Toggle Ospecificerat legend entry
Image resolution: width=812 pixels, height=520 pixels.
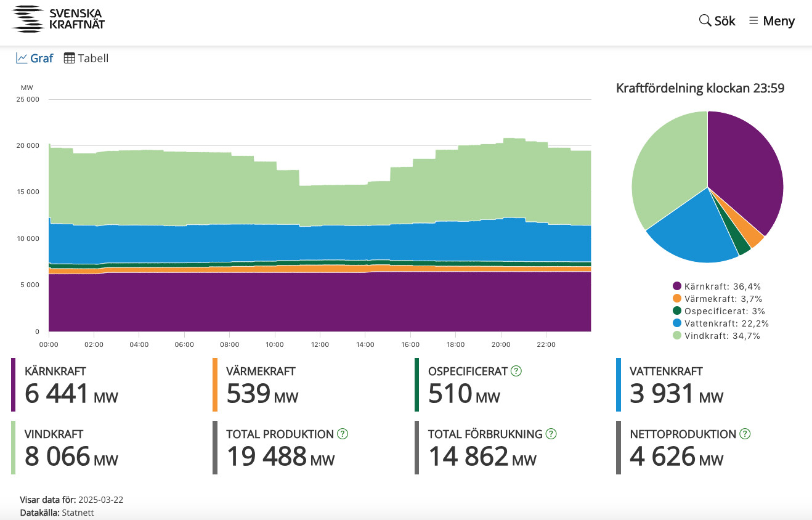pyautogui.click(x=721, y=311)
